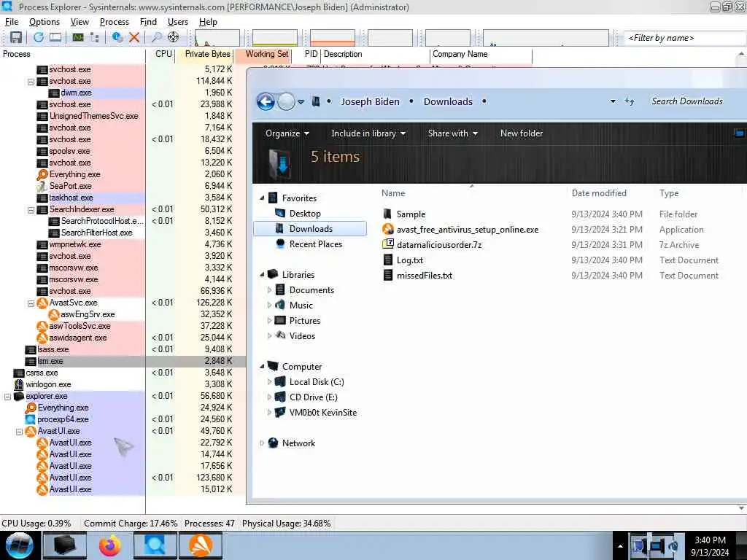This screenshot has height=560, width=747.
Task: Select the Everything.exe process under explorer.exe
Action: [63, 408]
